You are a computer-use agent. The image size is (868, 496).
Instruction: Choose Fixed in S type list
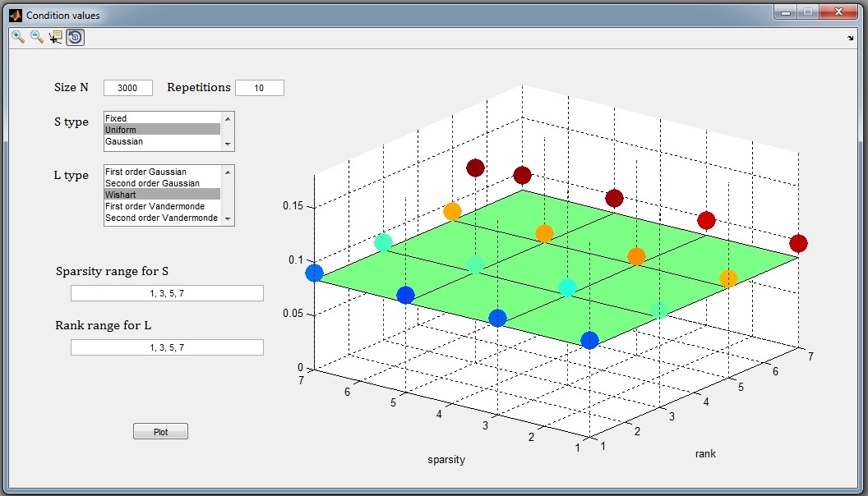[162, 118]
